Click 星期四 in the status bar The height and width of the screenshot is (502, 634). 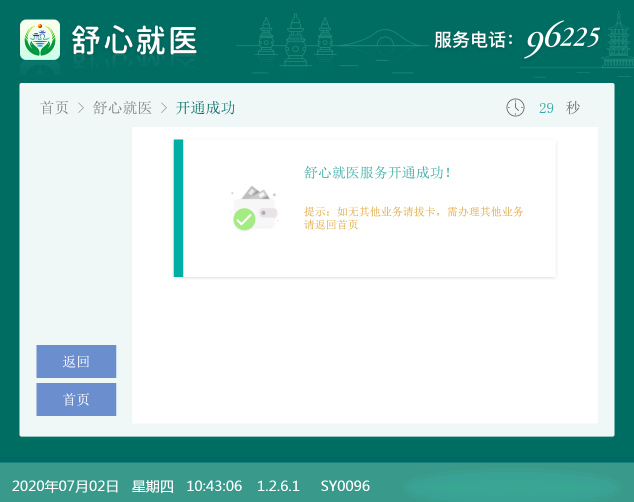[x=152, y=486]
